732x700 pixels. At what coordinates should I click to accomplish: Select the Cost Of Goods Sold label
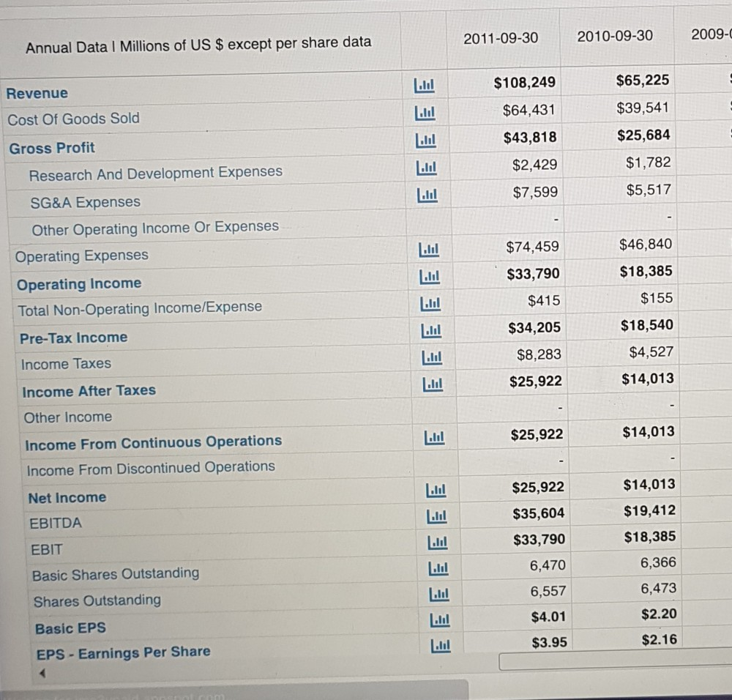73,119
